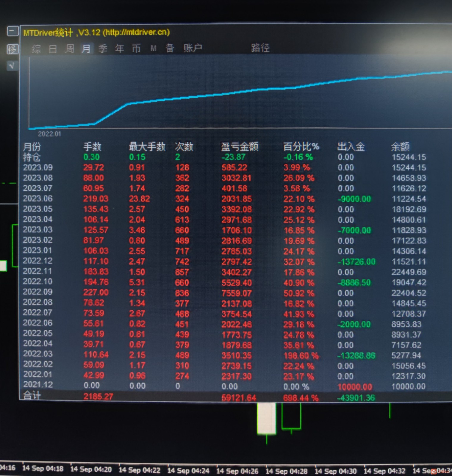Select the 2022.04 month row
The image size is (452, 476).
pos(225,345)
